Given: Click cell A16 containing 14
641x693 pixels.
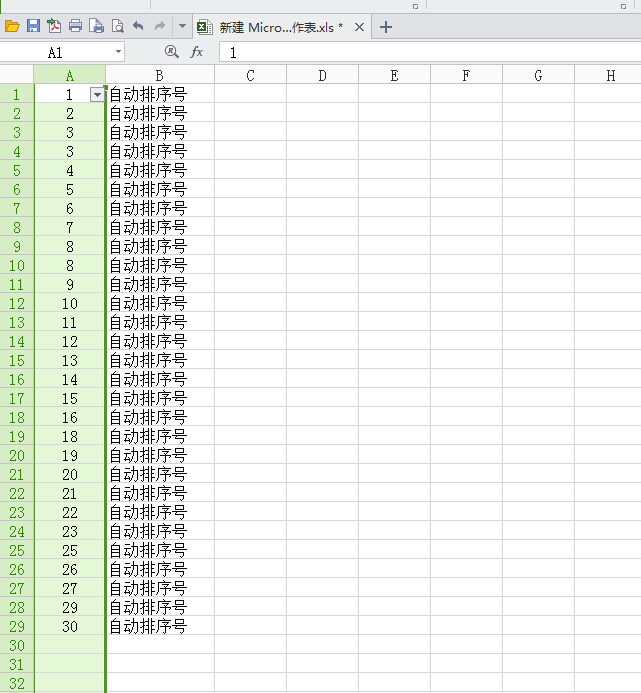Looking at the screenshot, I should pos(70,380).
